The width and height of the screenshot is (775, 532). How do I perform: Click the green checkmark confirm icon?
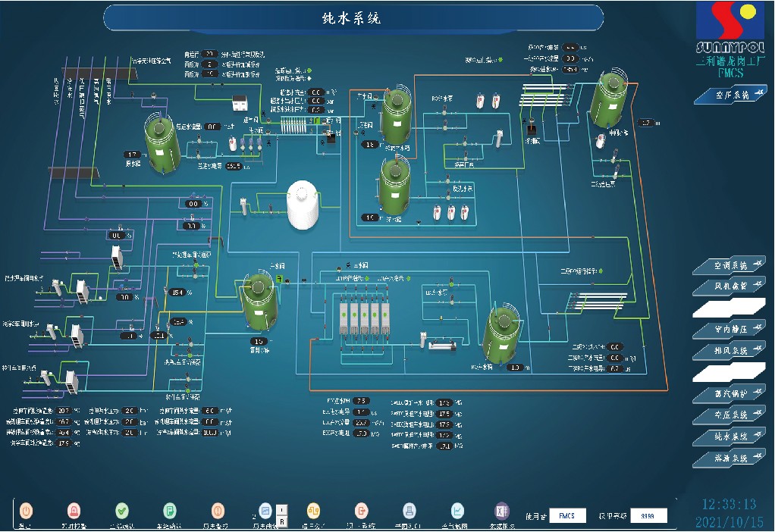[121, 511]
